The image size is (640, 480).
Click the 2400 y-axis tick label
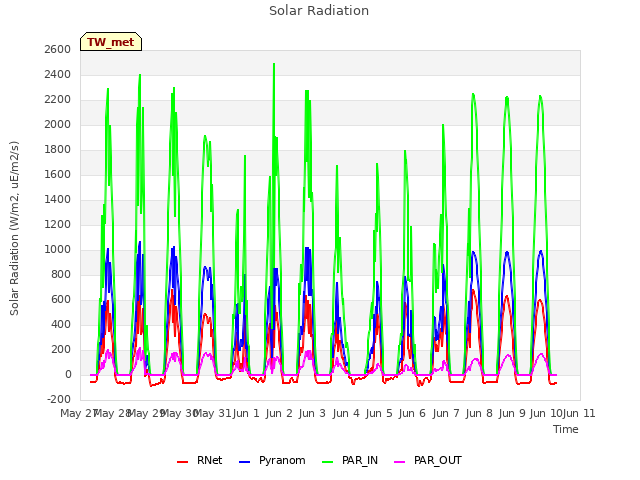click(x=58, y=75)
